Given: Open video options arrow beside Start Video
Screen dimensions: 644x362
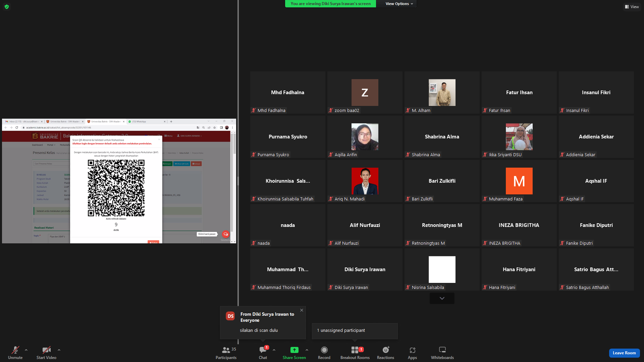Looking at the screenshot, I should tap(59, 350).
